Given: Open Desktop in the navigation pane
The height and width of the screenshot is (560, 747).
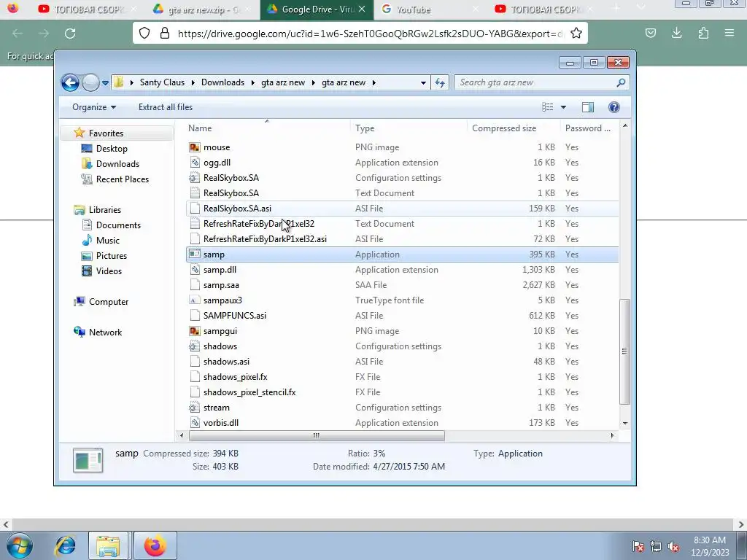Looking at the screenshot, I should click(x=112, y=149).
